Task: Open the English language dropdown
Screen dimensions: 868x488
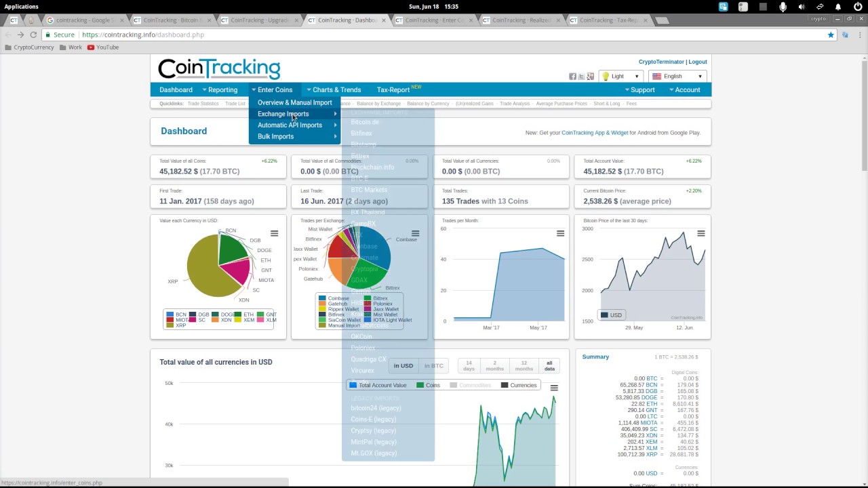Action: pos(677,77)
